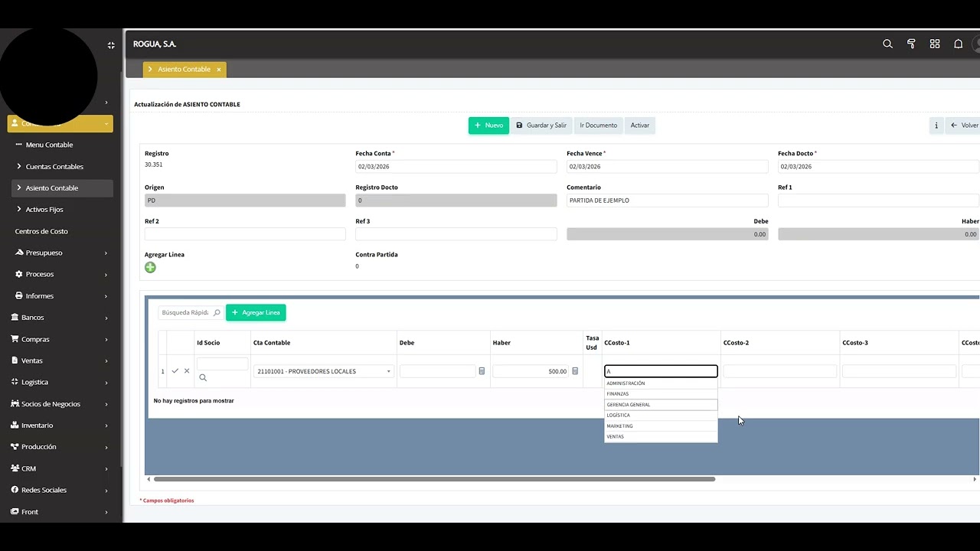Click the Nuevo button
The width and height of the screenshot is (980, 551).
[488, 126]
